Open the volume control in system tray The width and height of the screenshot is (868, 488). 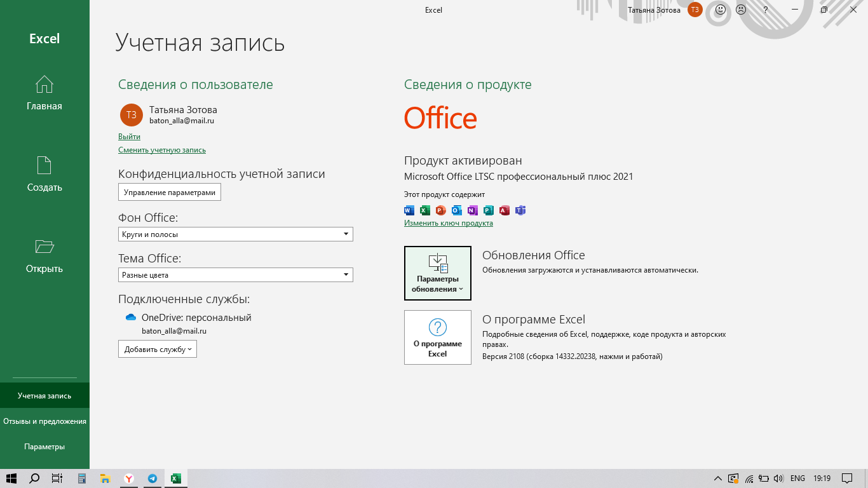click(x=779, y=478)
